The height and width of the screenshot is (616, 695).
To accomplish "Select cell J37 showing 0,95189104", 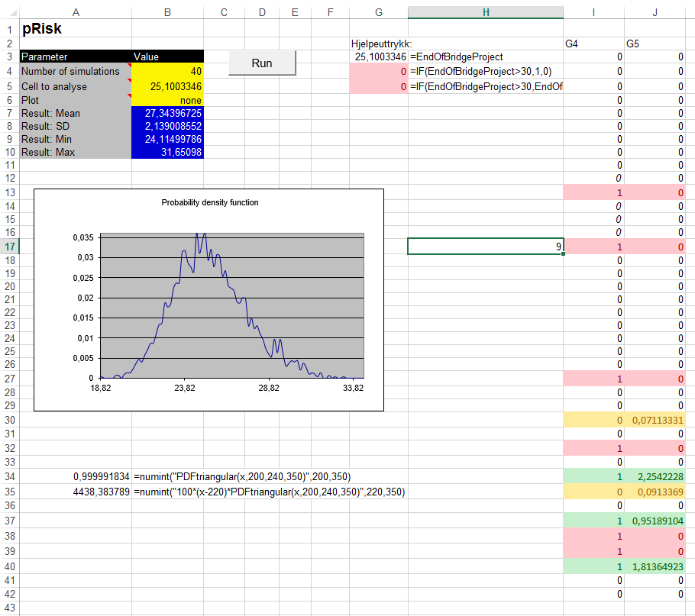I will [x=655, y=521].
